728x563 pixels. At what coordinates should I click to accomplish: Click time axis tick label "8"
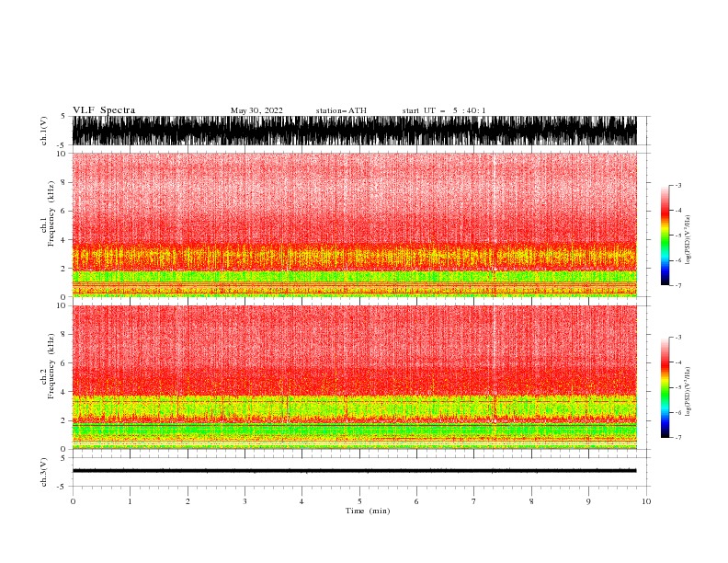pyautogui.click(x=531, y=501)
